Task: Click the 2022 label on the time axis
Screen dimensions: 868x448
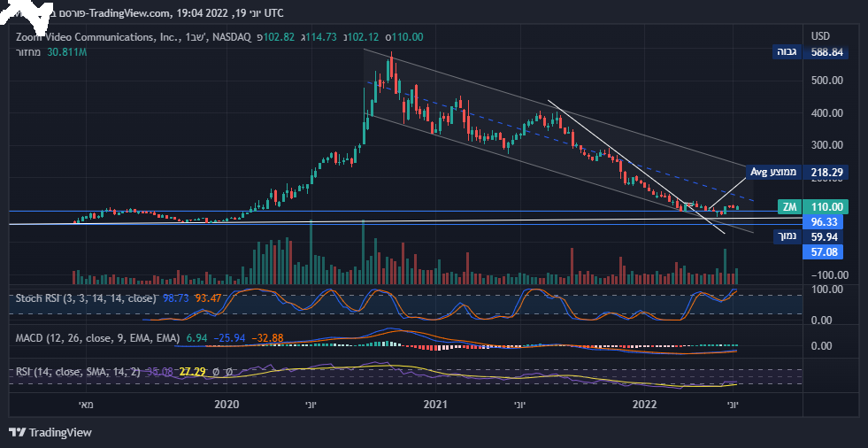Action: (x=644, y=405)
